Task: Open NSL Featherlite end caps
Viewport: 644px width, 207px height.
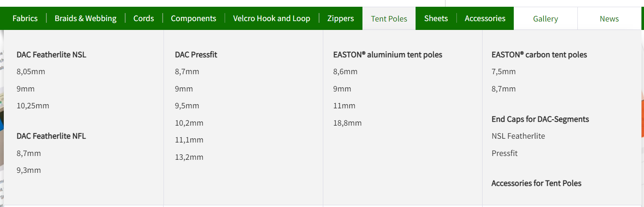Action: click(x=518, y=136)
